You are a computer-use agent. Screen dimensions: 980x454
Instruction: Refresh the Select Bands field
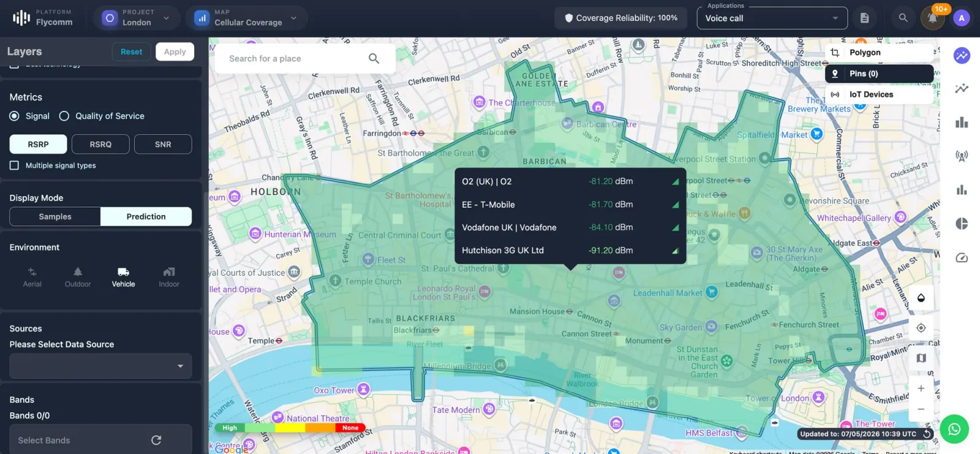(x=156, y=440)
